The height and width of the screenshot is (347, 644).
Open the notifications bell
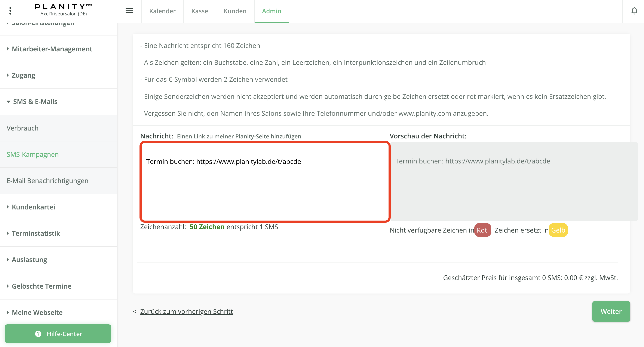click(x=634, y=11)
